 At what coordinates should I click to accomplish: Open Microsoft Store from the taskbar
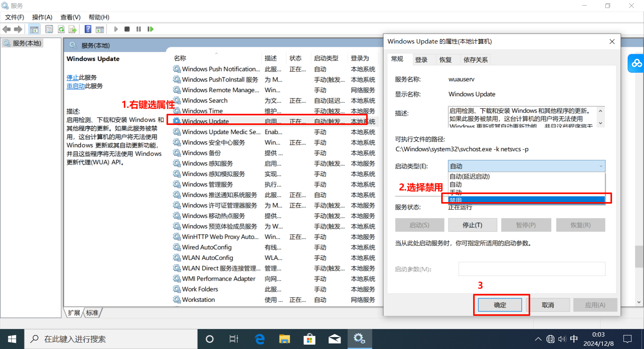(x=309, y=339)
